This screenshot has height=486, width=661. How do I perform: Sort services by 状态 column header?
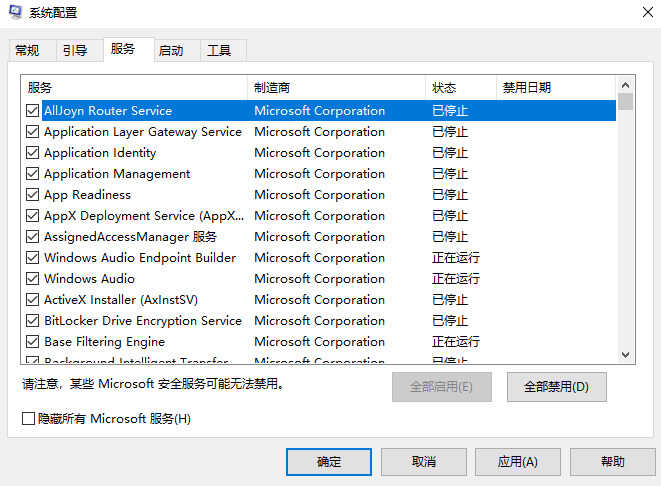460,88
